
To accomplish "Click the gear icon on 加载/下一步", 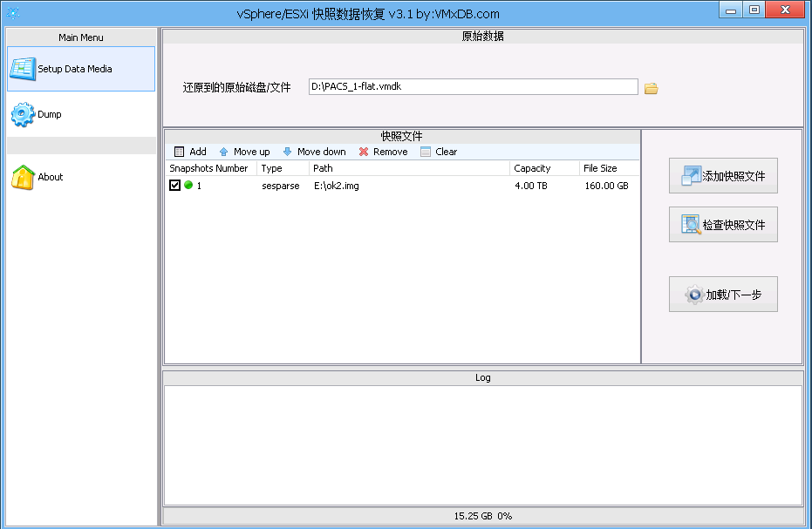I will coord(694,295).
